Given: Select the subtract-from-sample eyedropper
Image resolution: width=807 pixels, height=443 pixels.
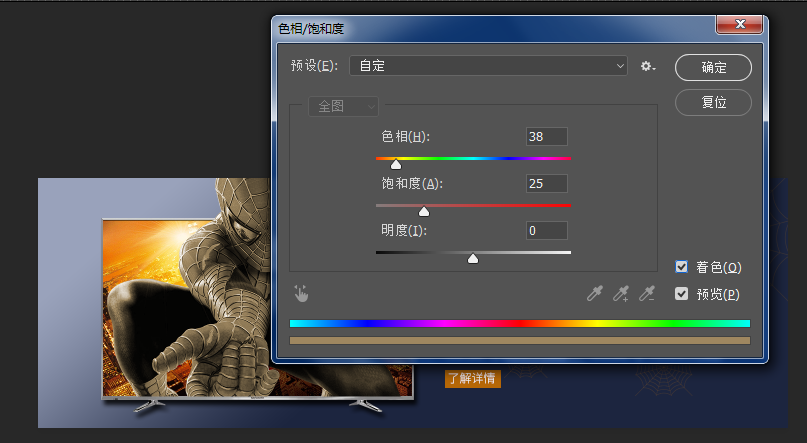Looking at the screenshot, I should [646, 294].
